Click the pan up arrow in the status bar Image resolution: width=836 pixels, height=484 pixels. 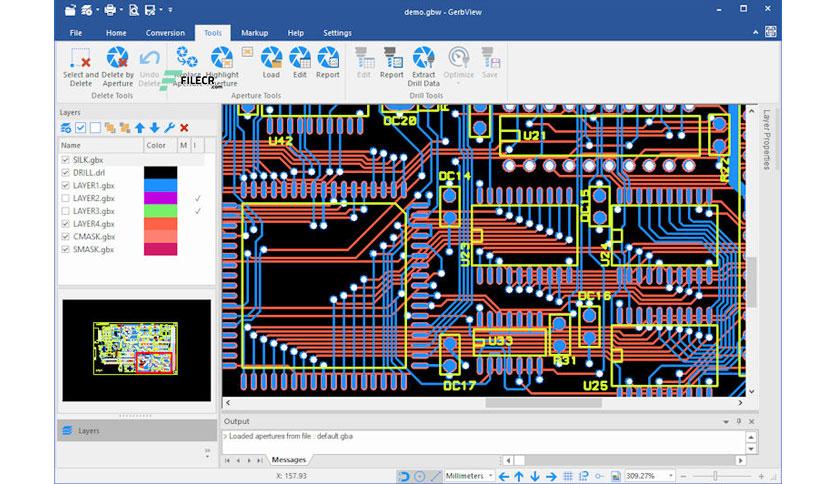point(519,476)
